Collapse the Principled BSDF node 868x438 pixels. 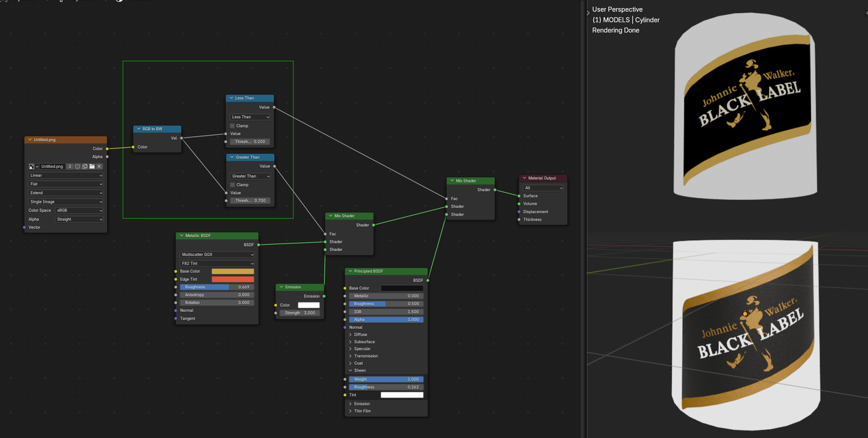(x=349, y=271)
